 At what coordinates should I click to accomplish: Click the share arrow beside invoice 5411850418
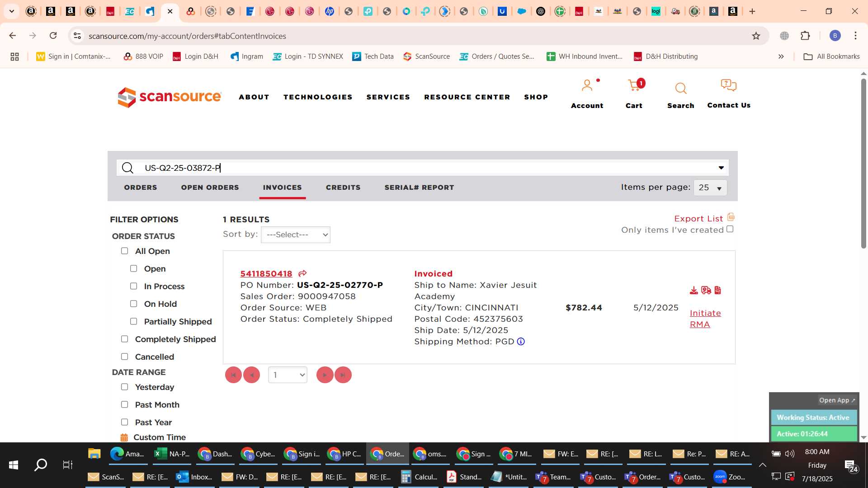[302, 273]
